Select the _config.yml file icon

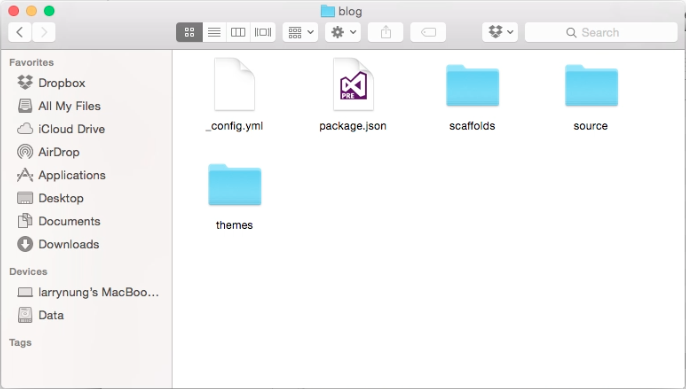pyautogui.click(x=234, y=84)
